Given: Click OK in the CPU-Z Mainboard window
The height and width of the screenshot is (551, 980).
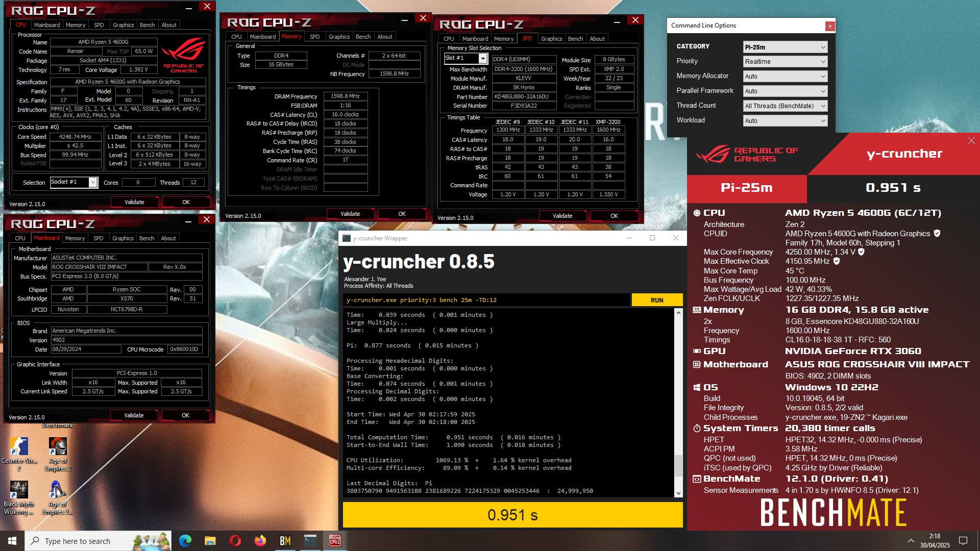Looking at the screenshot, I should [185, 416].
